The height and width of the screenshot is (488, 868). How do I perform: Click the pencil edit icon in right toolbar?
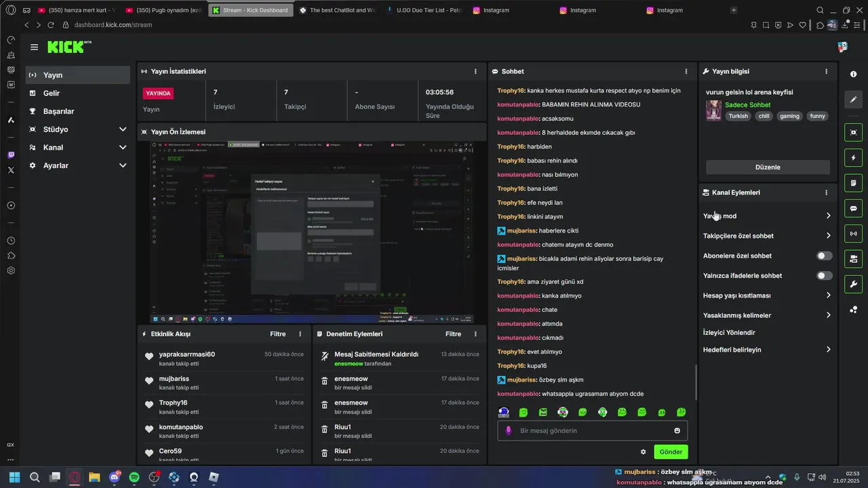pyautogui.click(x=853, y=100)
